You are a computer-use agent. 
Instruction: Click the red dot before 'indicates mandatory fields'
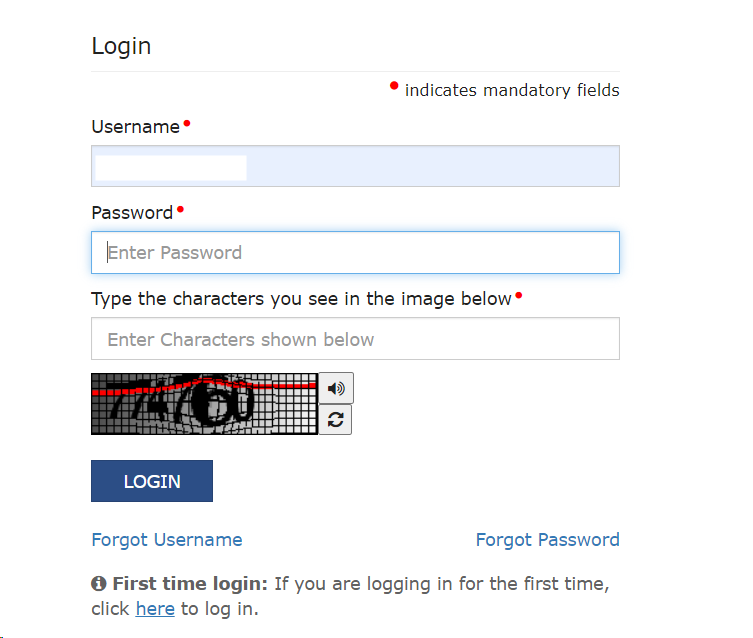coord(394,85)
